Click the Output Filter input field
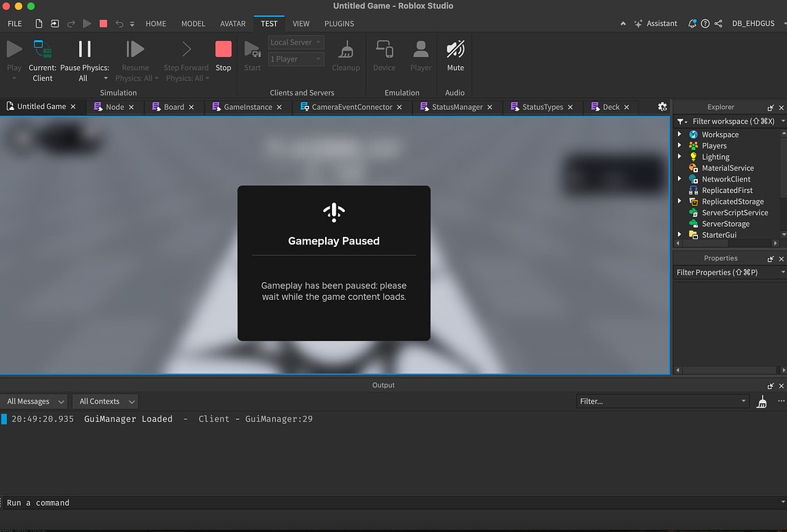This screenshot has width=787, height=532. tap(662, 401)
